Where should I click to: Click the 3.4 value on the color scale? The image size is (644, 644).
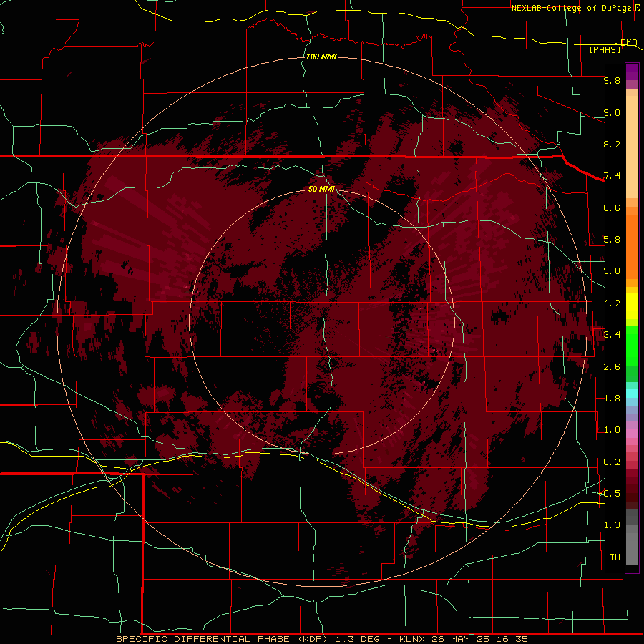pos(612,335)
